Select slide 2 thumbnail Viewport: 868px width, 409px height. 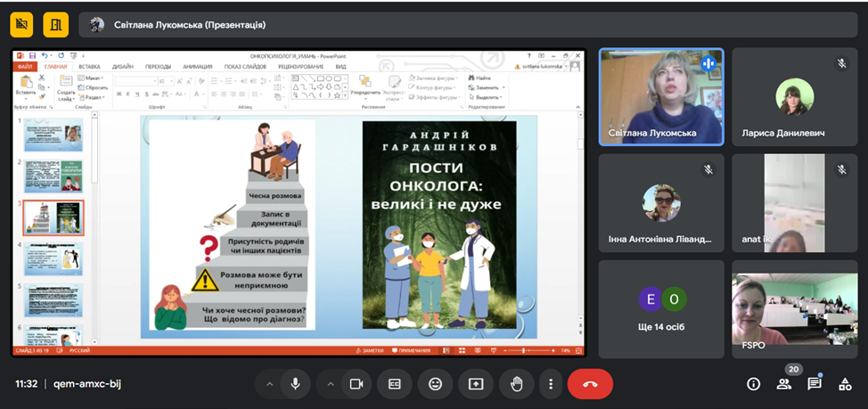click(x=53, y=176)
